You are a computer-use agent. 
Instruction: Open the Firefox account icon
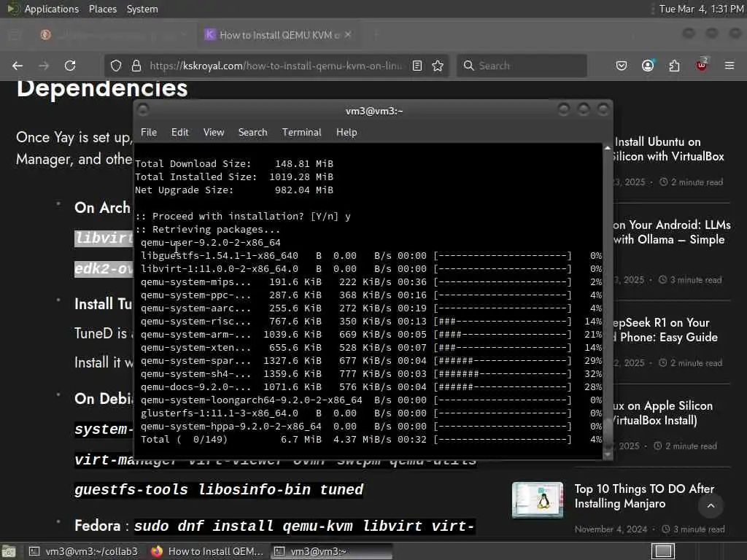[648, 66]
